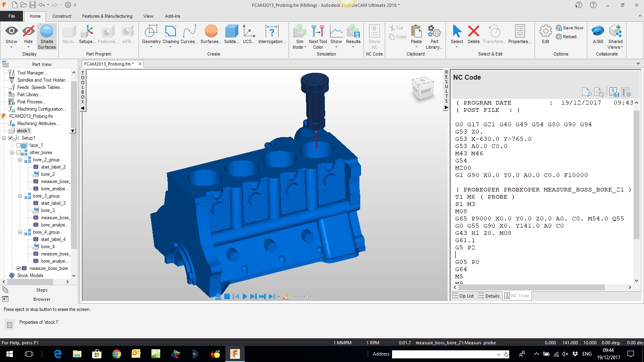The height and width of the screenshot is (362, 644).
Task: Switch to Op List results tab
Action: click(x=463, y=296)
